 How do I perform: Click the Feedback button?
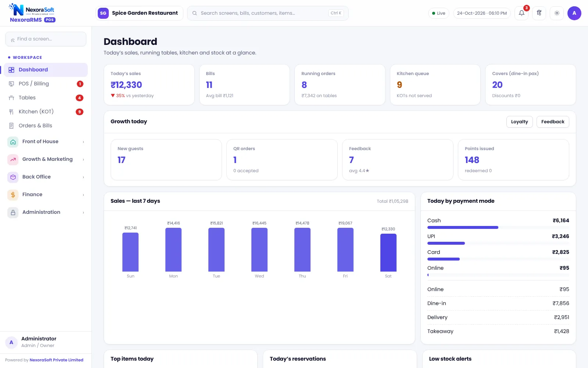point(553,122)
